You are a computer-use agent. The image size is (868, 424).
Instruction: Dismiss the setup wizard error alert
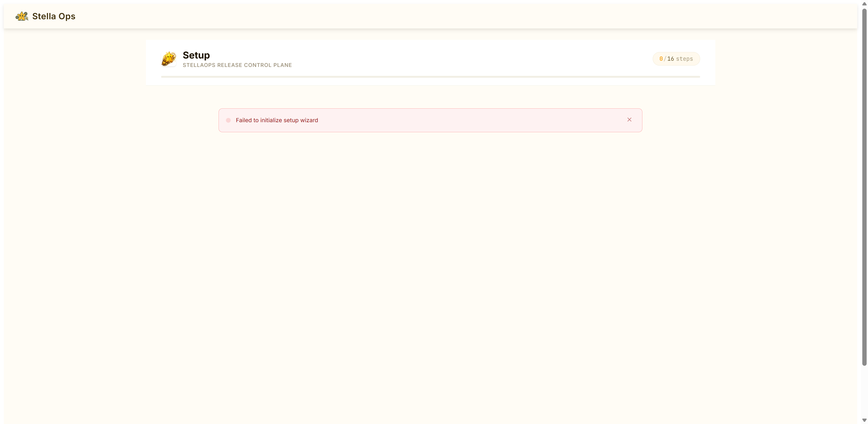[x=629, y=119]
